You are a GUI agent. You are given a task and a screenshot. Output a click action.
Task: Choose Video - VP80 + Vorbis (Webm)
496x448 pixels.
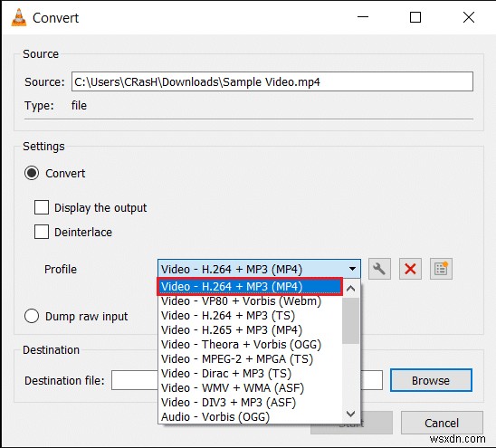[x=250, y=300]
